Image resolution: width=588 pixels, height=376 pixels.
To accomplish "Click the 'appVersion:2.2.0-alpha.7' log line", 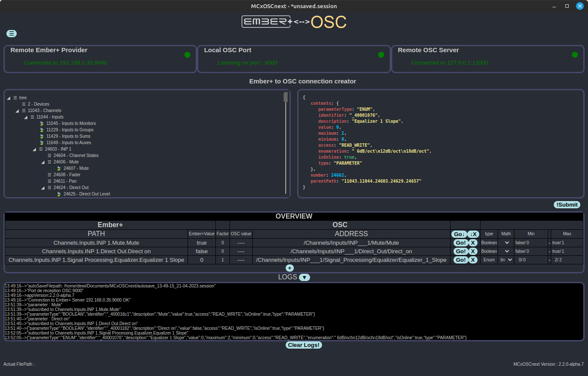I will tap(39, 296).
